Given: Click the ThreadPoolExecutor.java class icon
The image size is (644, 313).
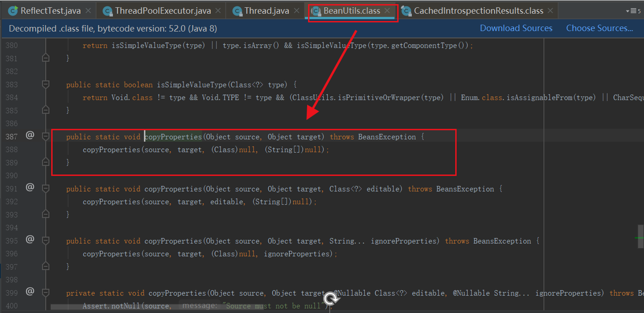Looking at the screenshot, I should coord(107,11).
